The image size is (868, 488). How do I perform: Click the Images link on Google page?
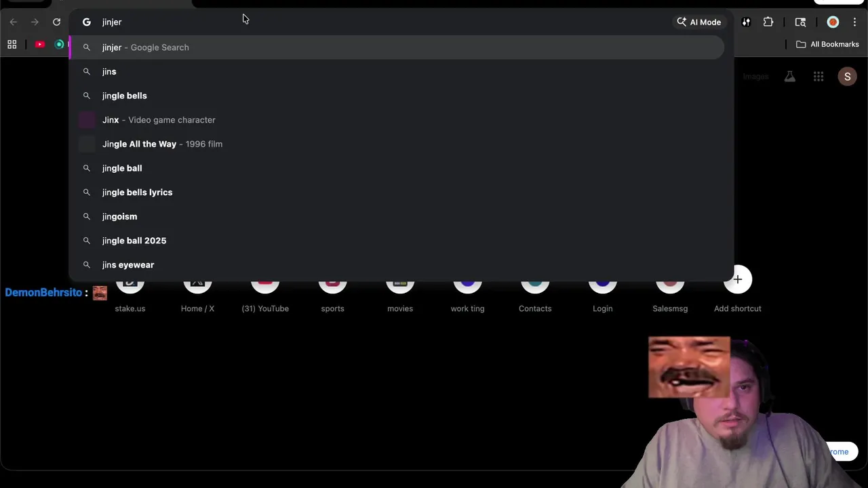[755, 77]
